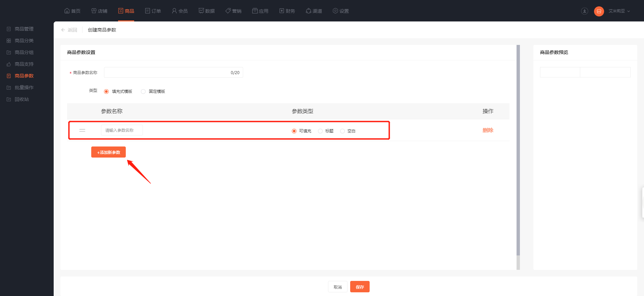Open the 首页 top menu
The image size is (644, 296).
pyautogui.click(x=72, y=11)
